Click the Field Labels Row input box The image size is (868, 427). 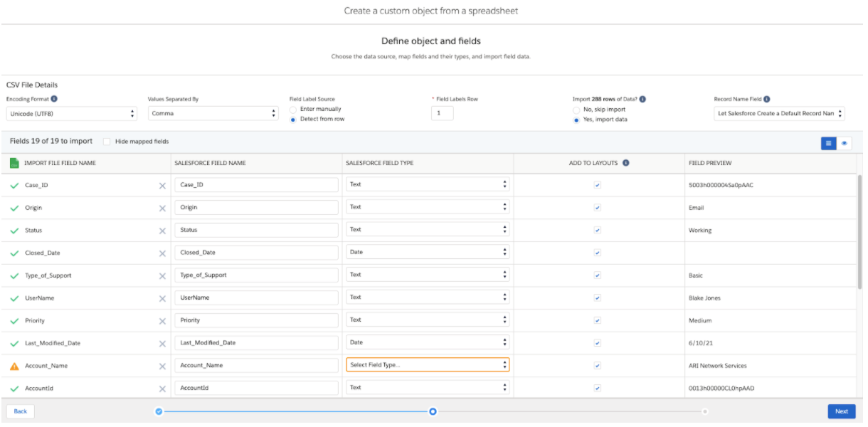point(442,113)
